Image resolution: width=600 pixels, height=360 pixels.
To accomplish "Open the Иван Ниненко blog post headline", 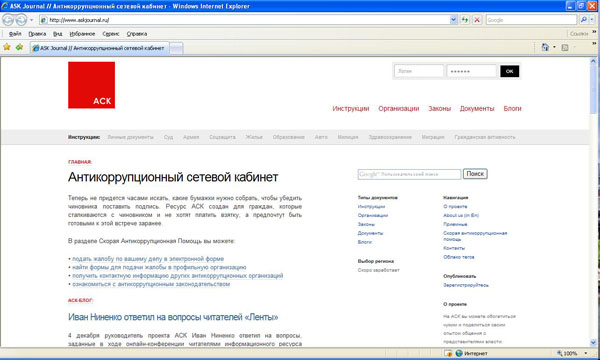I will (x=173, y=317).
